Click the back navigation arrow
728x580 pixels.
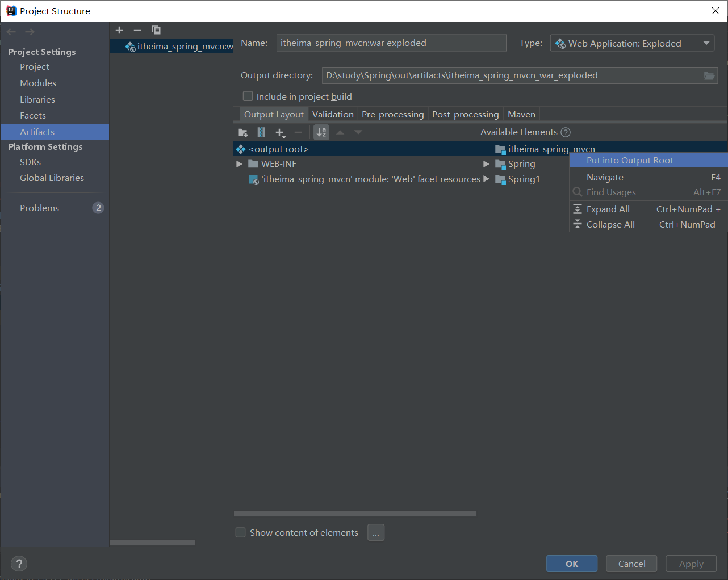[11, 32]
